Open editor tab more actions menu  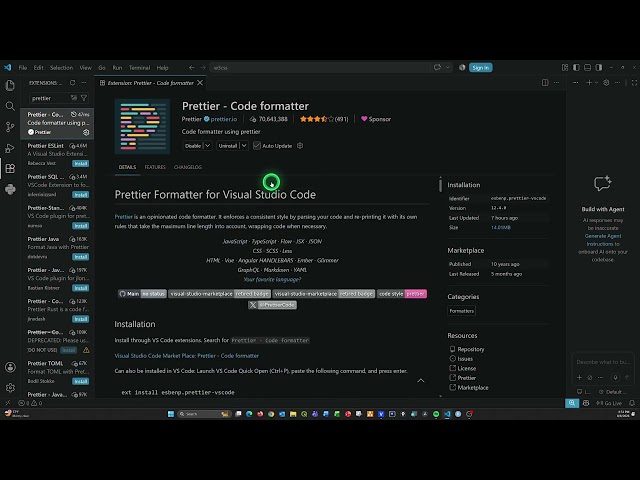tap(556, 82)
